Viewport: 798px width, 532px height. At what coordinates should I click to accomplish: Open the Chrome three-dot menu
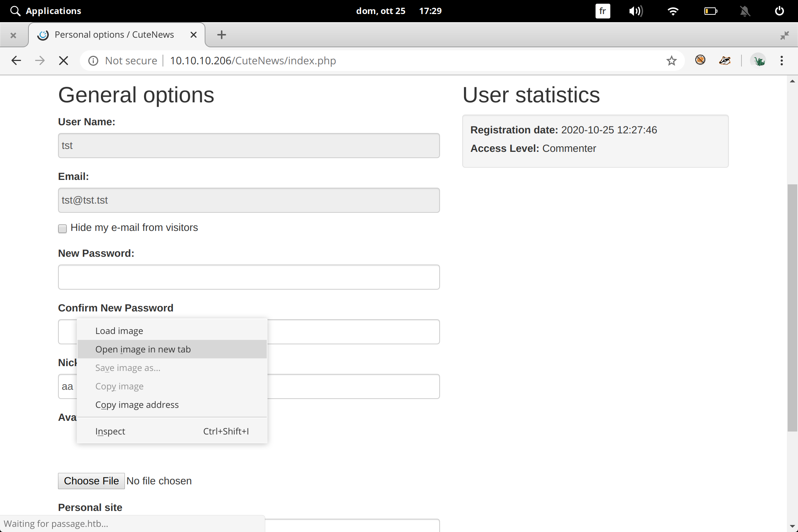(781, 61)
